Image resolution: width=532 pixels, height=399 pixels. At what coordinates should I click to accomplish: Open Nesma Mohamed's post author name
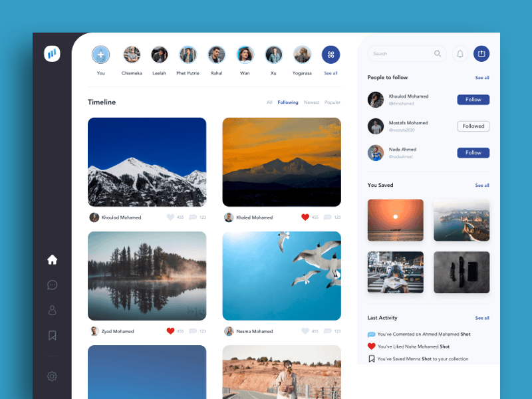point(255,331)
